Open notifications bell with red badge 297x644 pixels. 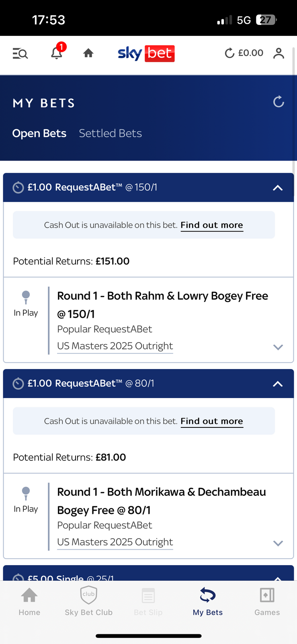point(57,53)
